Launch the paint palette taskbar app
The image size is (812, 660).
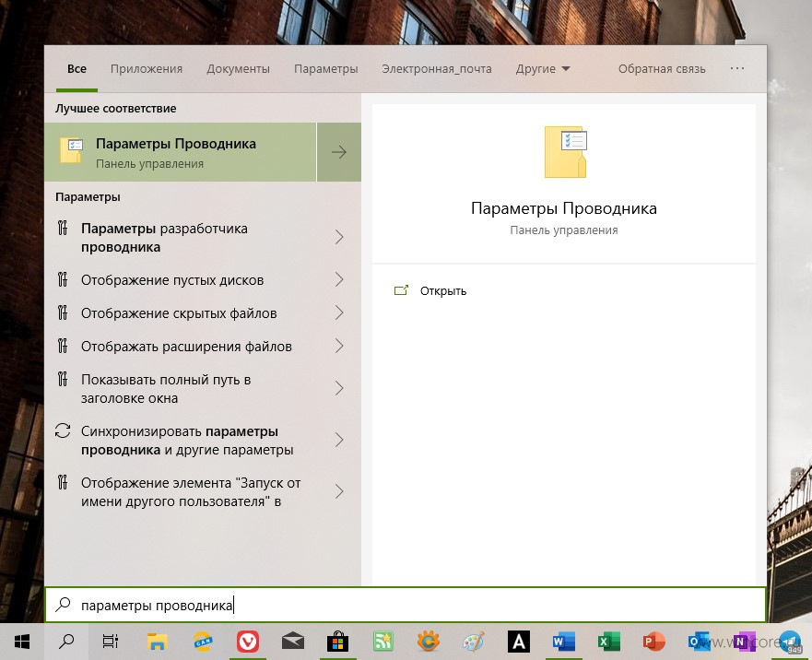[x=474, y=642]
